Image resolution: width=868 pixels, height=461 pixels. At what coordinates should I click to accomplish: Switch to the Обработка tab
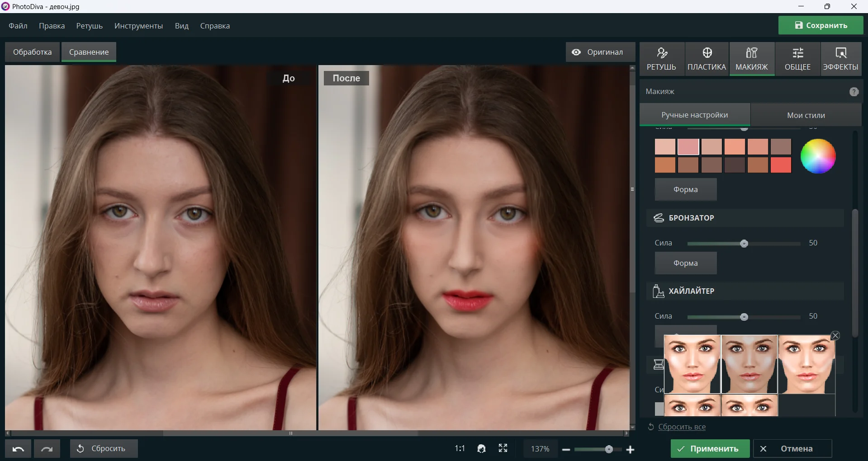(32, 52)
